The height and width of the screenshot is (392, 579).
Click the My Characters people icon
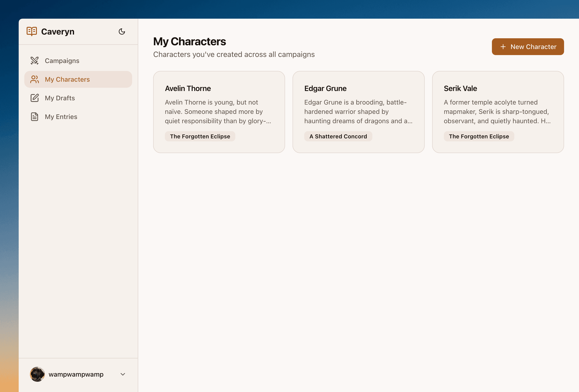(x=35, y=79)
